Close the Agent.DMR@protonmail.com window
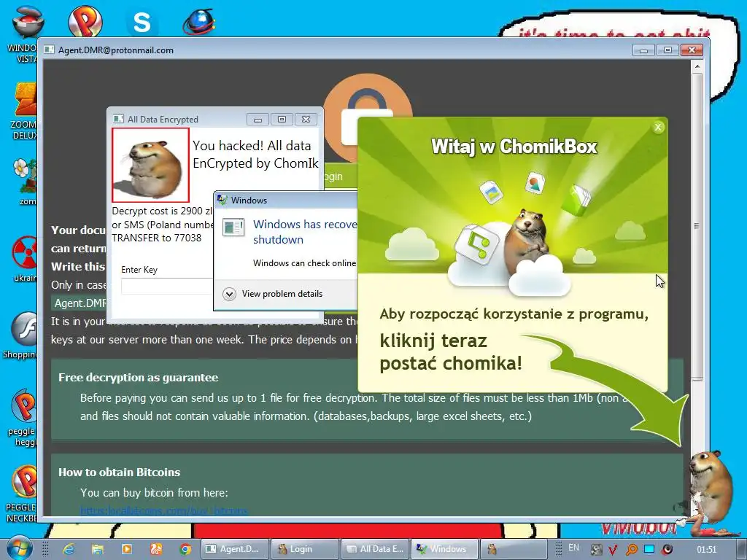The image size is (747, 560). [x=692, y=50]
